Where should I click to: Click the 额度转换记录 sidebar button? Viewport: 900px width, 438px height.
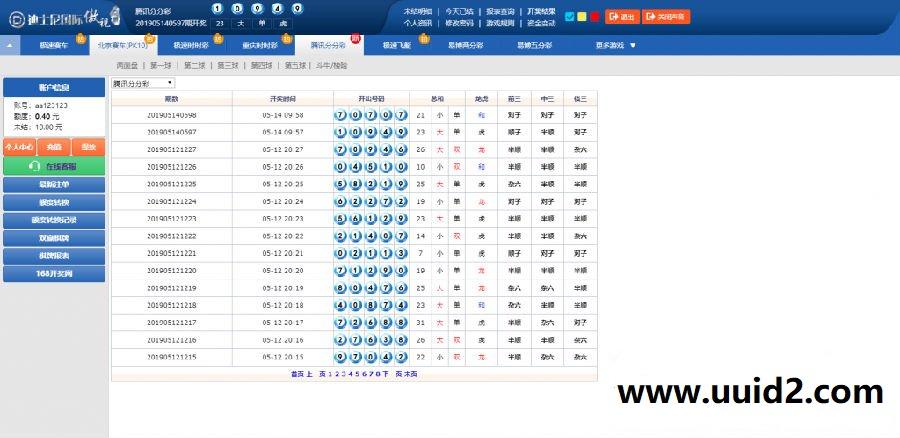pos(54,220)
